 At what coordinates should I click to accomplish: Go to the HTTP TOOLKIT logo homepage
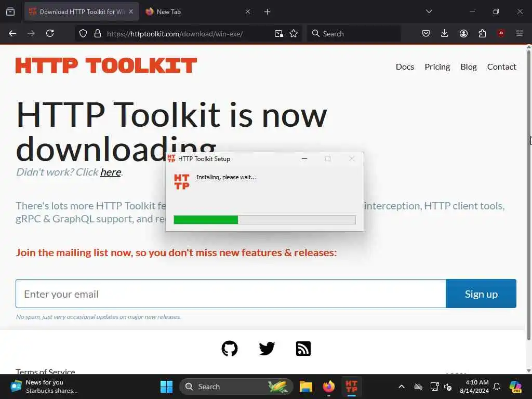106,65
